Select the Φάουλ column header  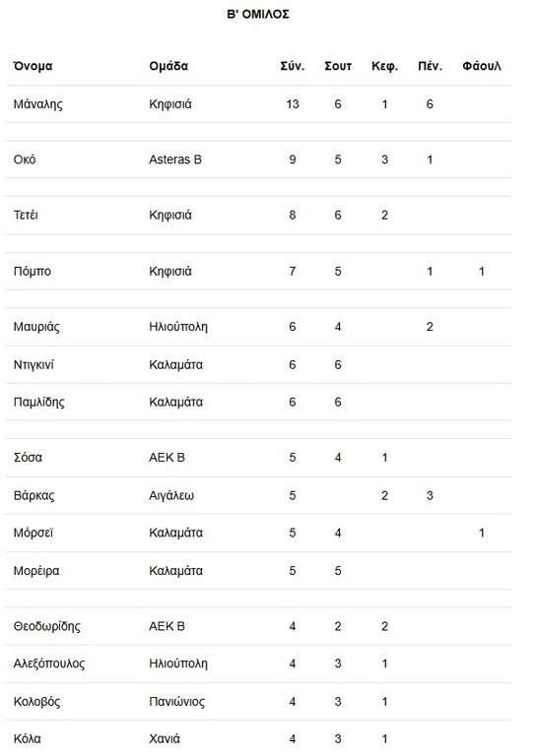482,66
